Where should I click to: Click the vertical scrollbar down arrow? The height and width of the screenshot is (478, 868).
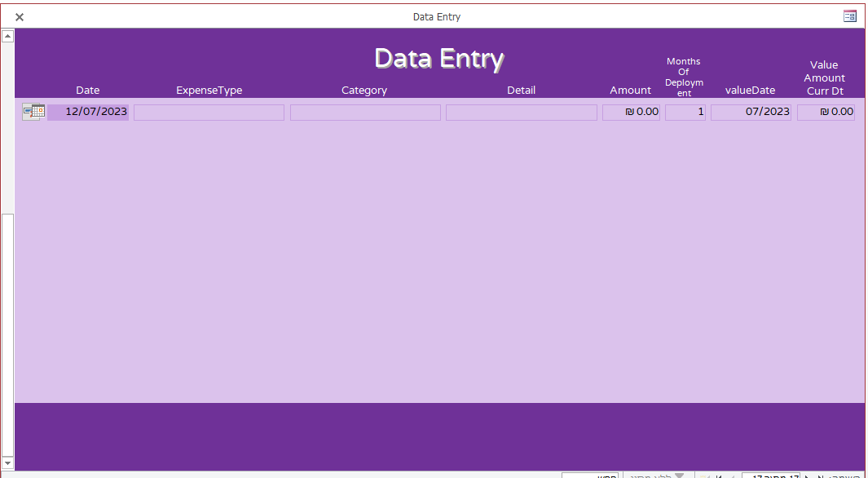(x=7, y=463)
